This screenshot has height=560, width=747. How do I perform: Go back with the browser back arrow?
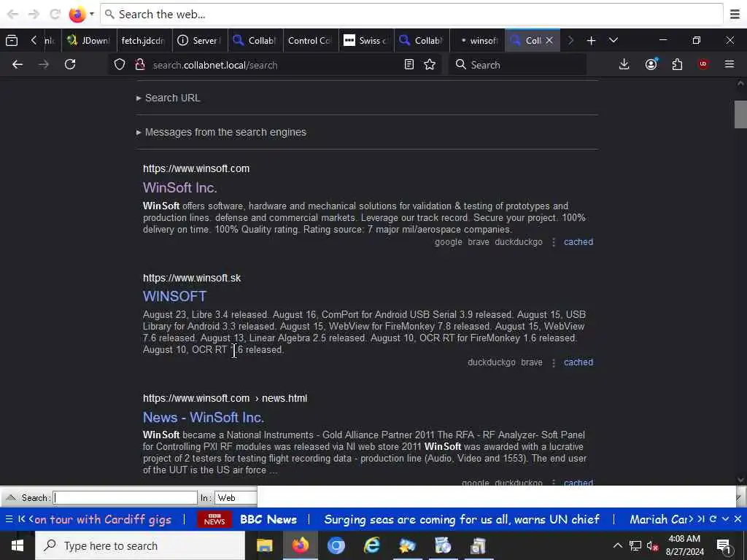[x=18, y=65]
